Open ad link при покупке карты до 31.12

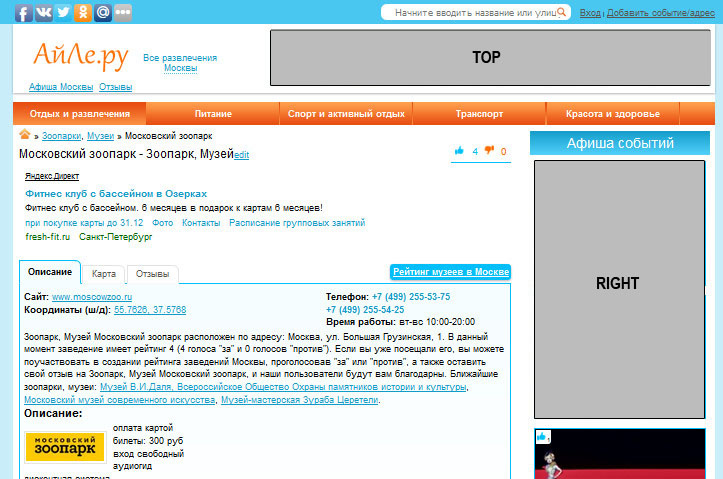(84, 223)
